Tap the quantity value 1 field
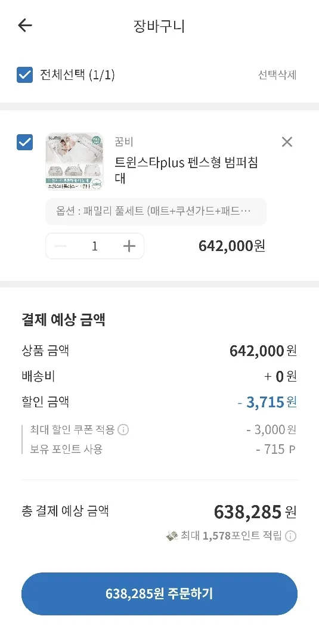Image resolution: width=319 pixels, height=644 pixels. click(x=95, y=246)
